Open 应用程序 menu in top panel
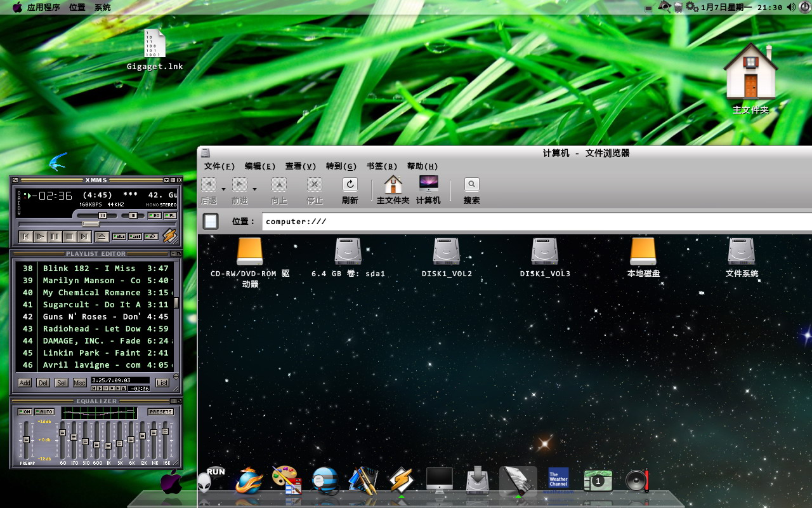 point(43,8)
